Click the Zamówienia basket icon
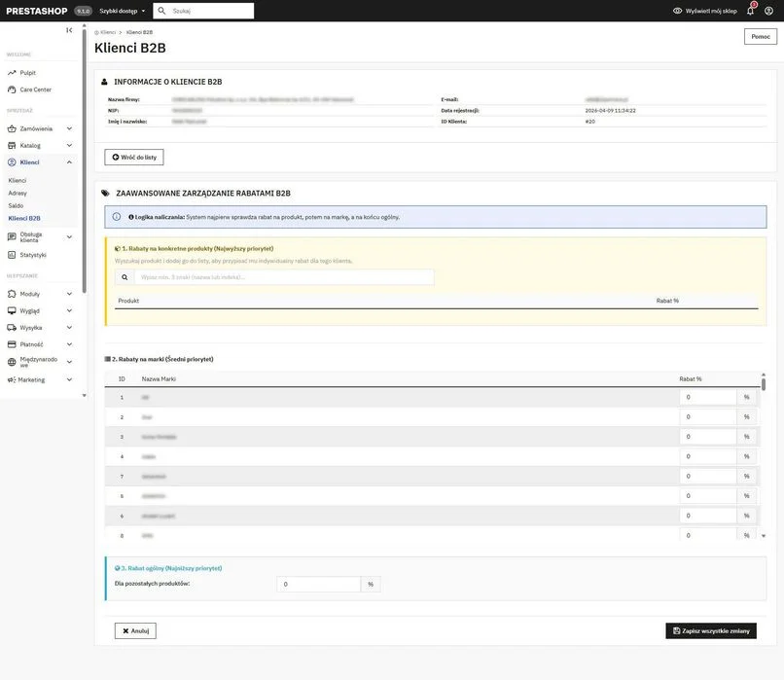Image resolution: width=784 pixels, height=680 pixels. coord(12,129)
